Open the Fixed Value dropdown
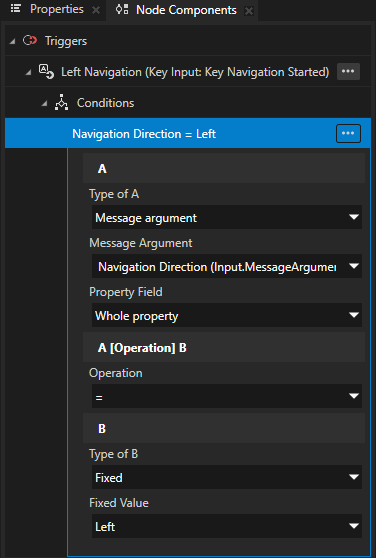Image resolution: width=376 pixels, height=558 pixels. click(227, 526)
